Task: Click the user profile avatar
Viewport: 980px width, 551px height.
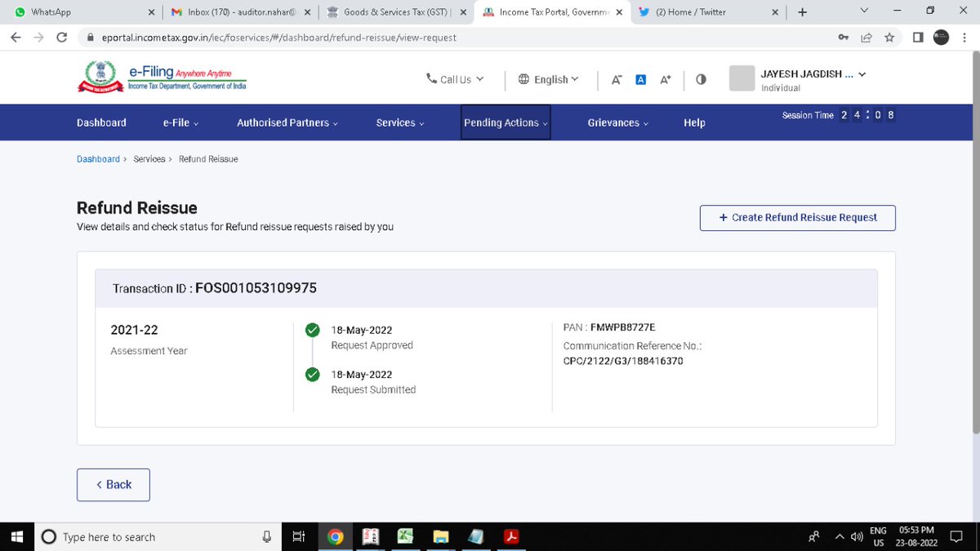Action: coord(742,78)
